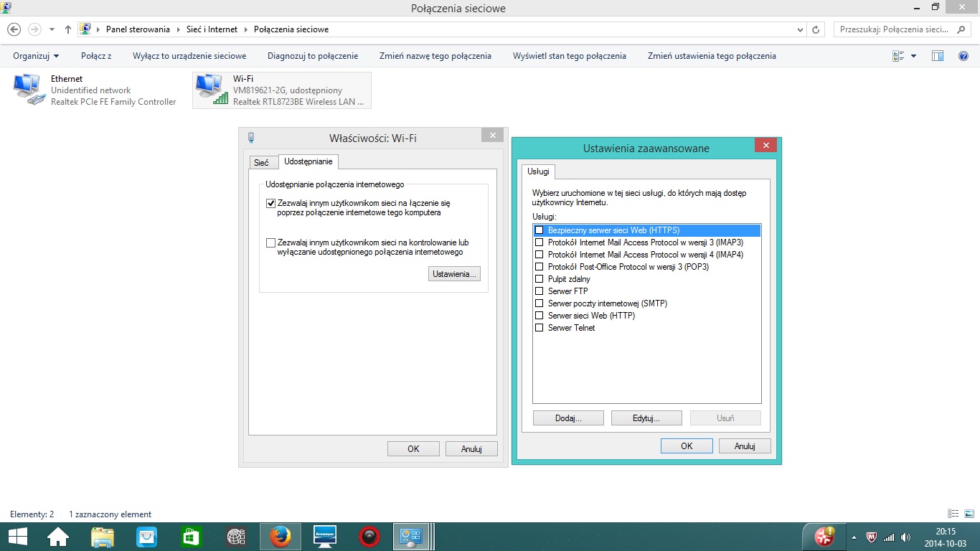
Task: Go up one folder level
Action: [x=68, y=29]
